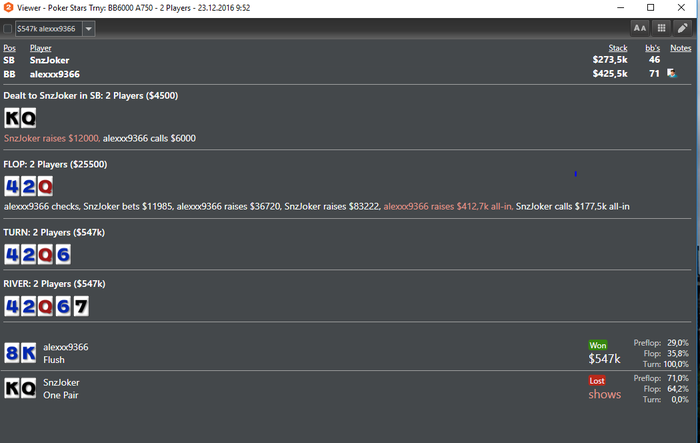Viewport: 700px width, 443px height.
Task: Click the $273,5k stack value
Action: click(610, 60)
